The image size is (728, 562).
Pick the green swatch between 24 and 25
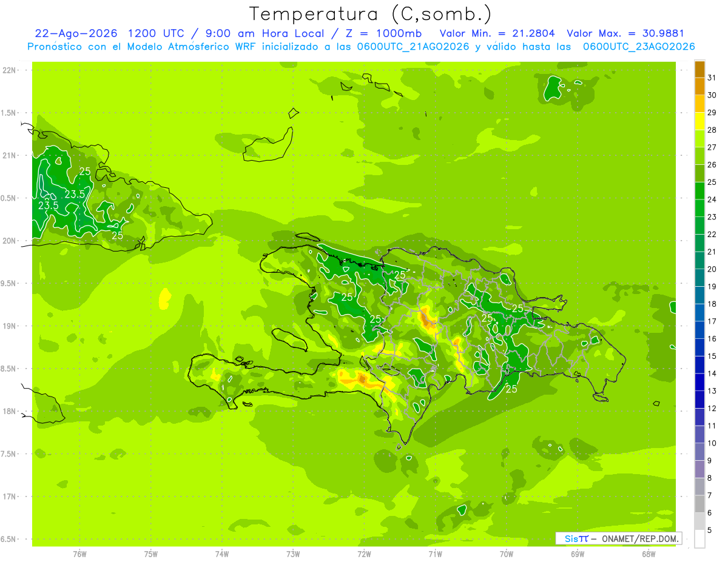pos(699,191)
